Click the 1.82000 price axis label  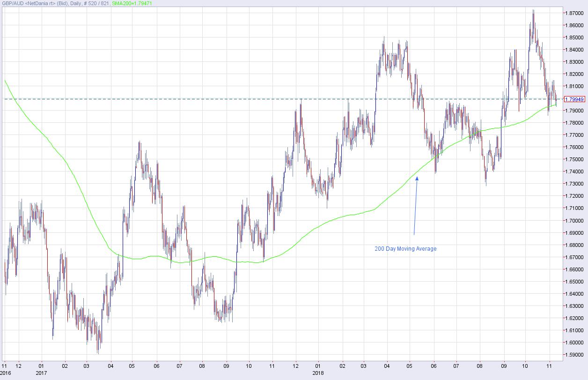coord(574,74)
